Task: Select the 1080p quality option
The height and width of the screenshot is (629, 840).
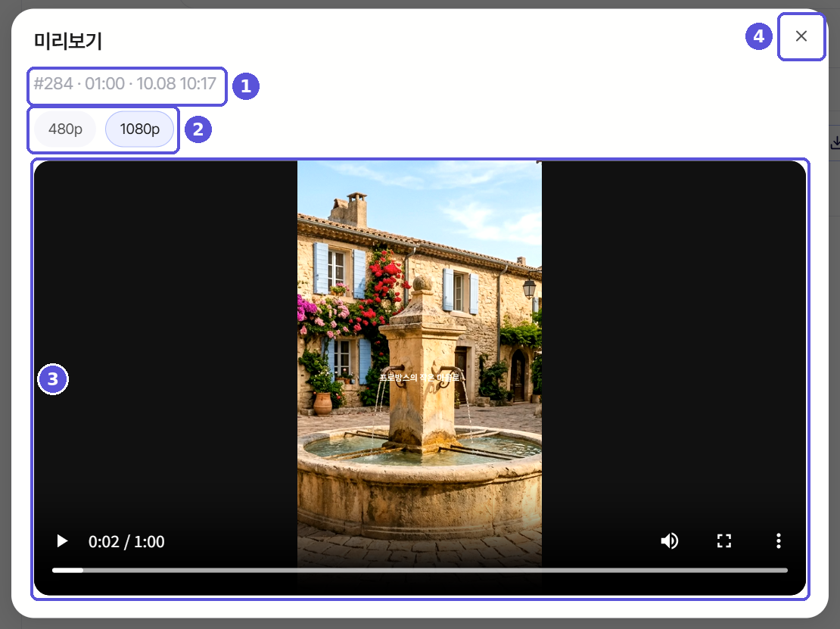Action: point(140,129)
